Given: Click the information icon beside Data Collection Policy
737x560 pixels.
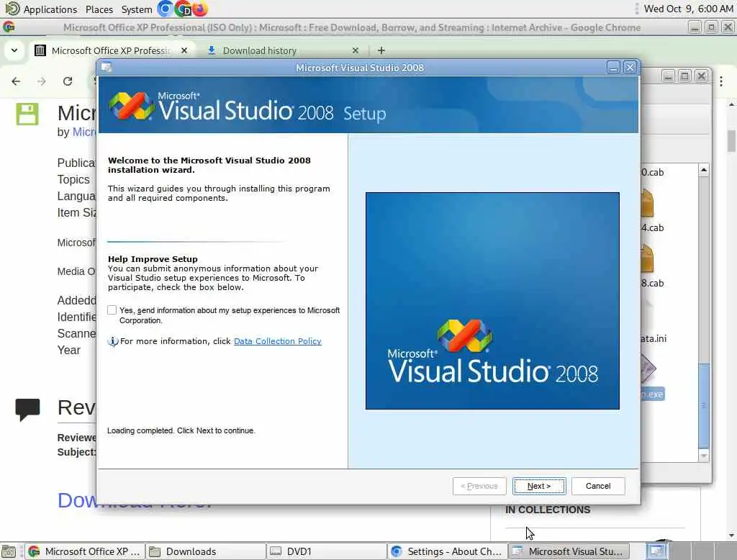Looking at the screenshot, I should coord(113,341).
